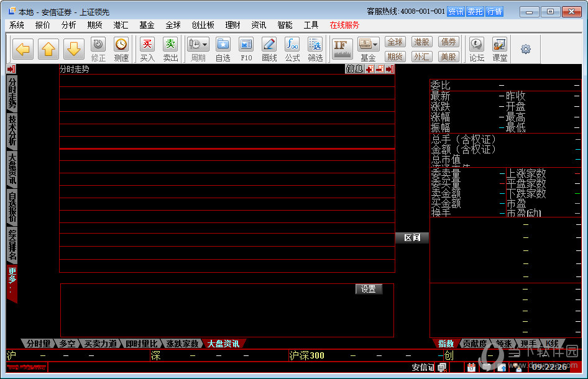Click the 设置 settings button
588x379 pixels.
(369, 289)
